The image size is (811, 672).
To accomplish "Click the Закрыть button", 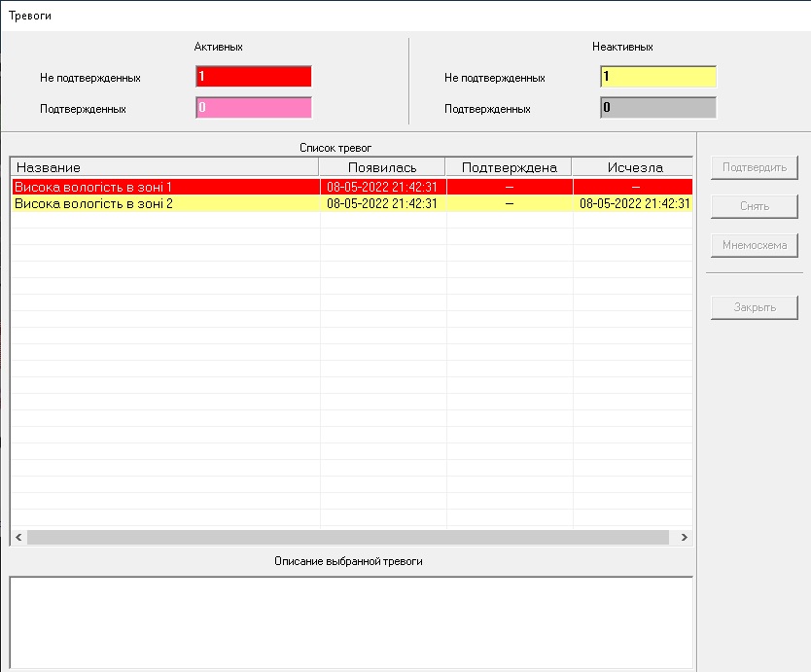I will tap(754, 307).
